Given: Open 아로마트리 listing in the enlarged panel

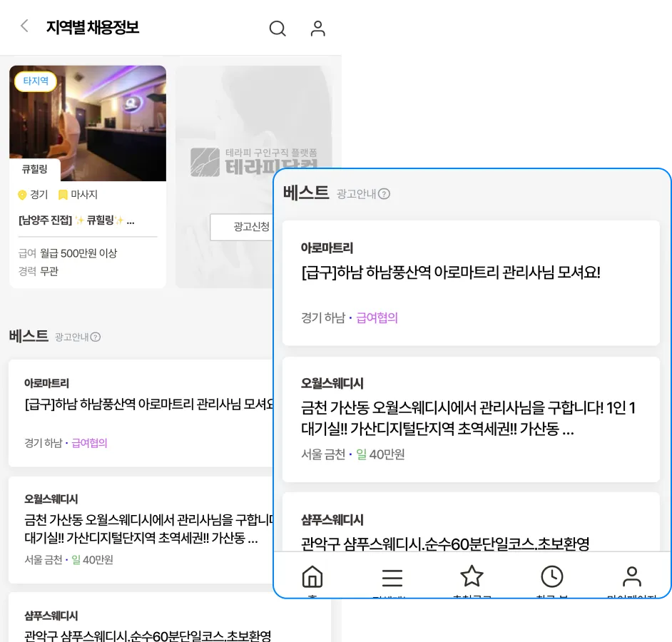Looking at the screenshot, I should click(x=471, y=283).
